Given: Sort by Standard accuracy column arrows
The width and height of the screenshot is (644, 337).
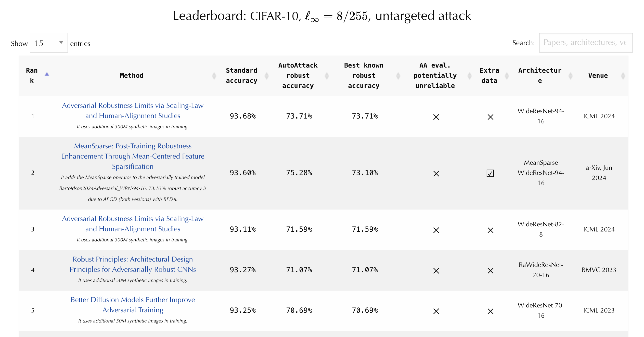Looking at the screenshot, I should click(267, 76).
